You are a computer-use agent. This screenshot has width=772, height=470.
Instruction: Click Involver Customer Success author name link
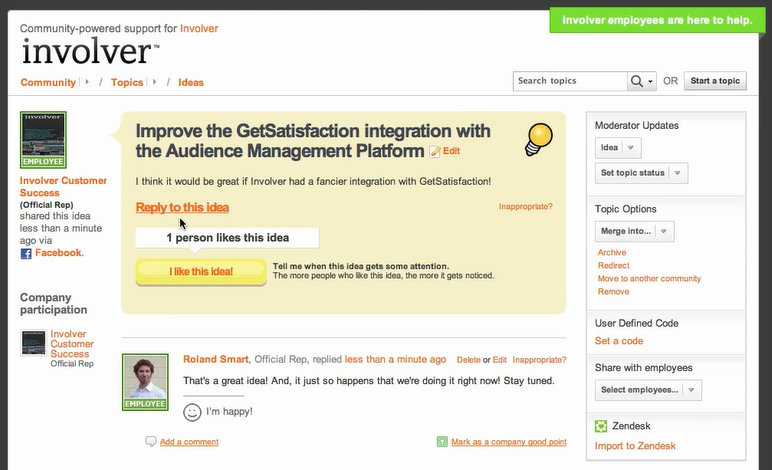tap(63, 187)
